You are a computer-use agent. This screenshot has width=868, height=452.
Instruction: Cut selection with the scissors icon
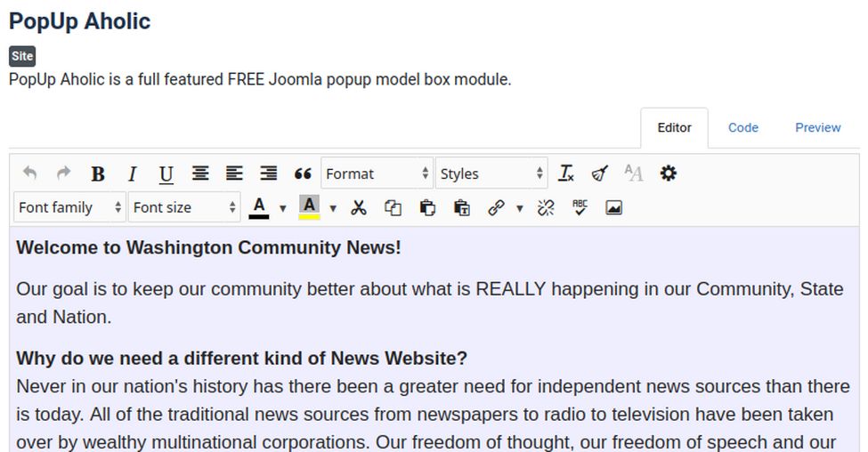click(x=359, y=207)
